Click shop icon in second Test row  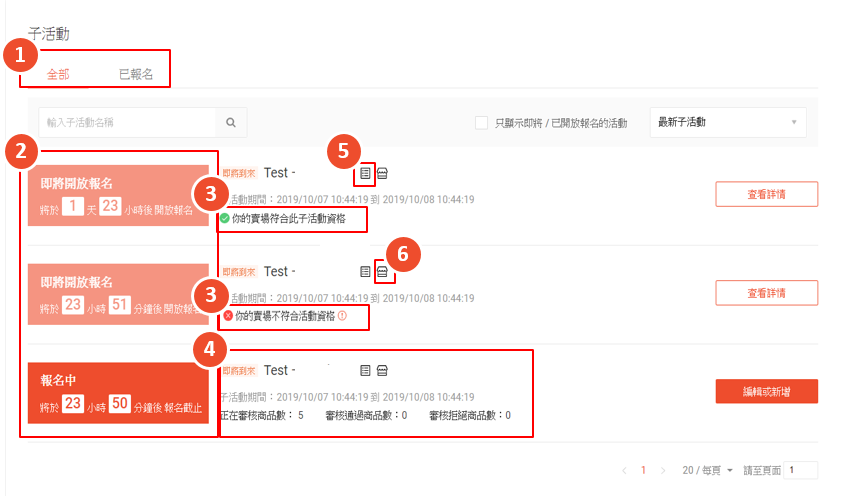[383, 271]
